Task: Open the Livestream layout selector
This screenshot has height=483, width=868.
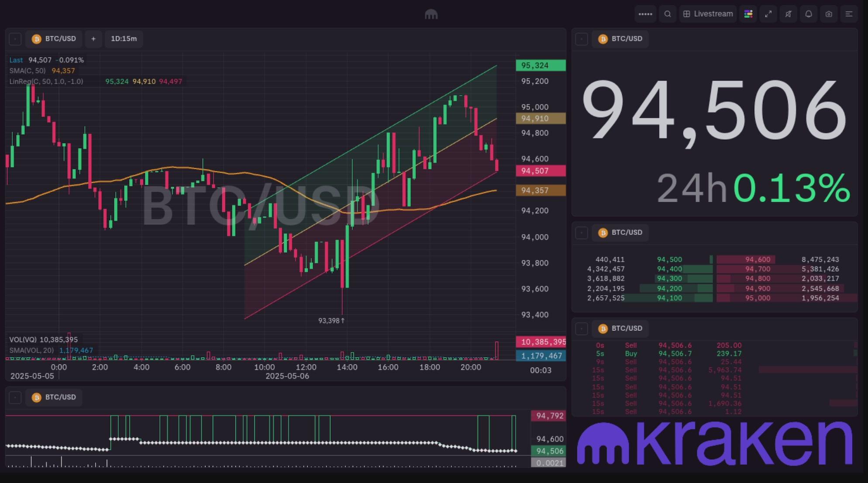Action: 708,14
